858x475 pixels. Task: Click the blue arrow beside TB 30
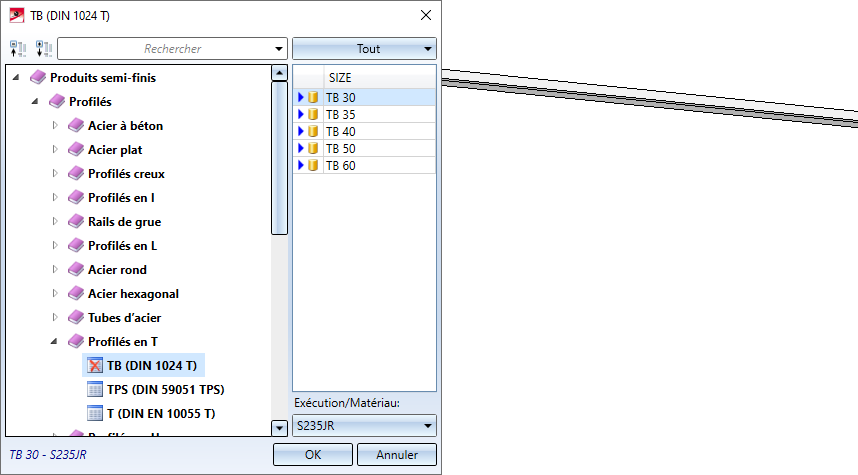[x=300, y=97]
